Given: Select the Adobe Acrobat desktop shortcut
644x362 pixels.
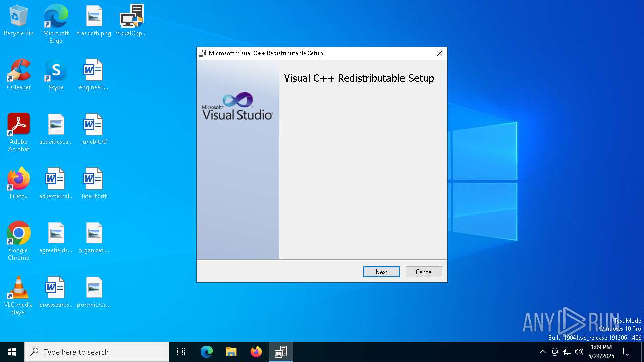Looking at the screenshot, I should [x=19, y=133].
